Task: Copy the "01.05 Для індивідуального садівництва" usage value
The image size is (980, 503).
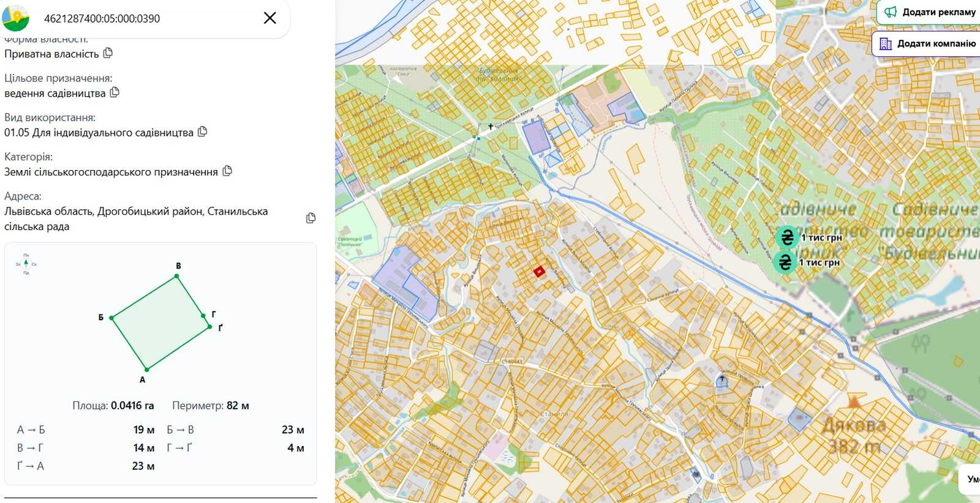Action: tap(203, 132)
